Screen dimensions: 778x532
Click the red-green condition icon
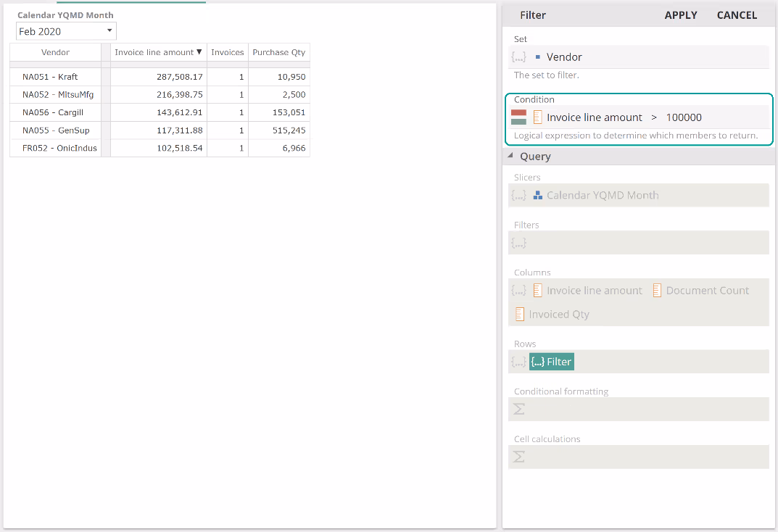point(518,117)
